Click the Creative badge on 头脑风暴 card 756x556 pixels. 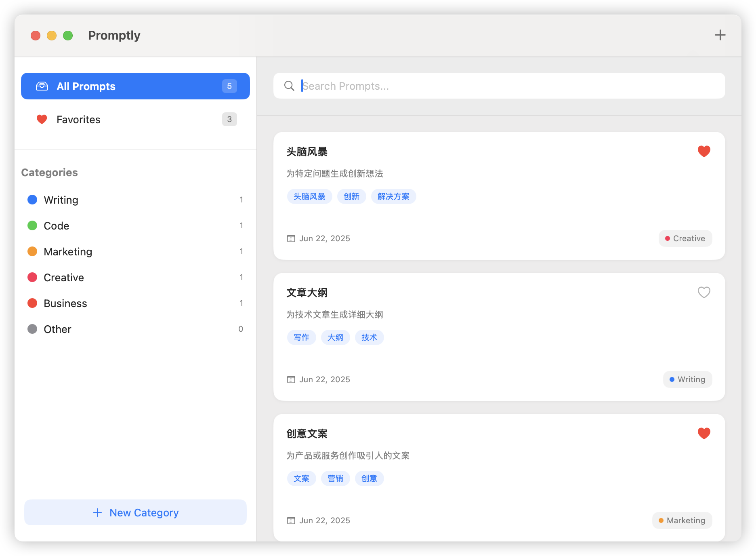pos(685,238)
